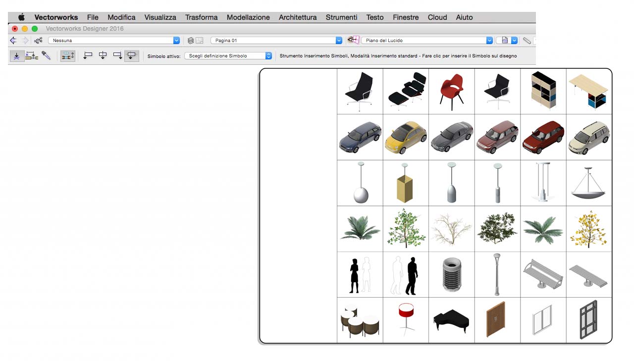Go to previous view arrow
The height and width of the screenshot is (364, 634).
[13, 41]
